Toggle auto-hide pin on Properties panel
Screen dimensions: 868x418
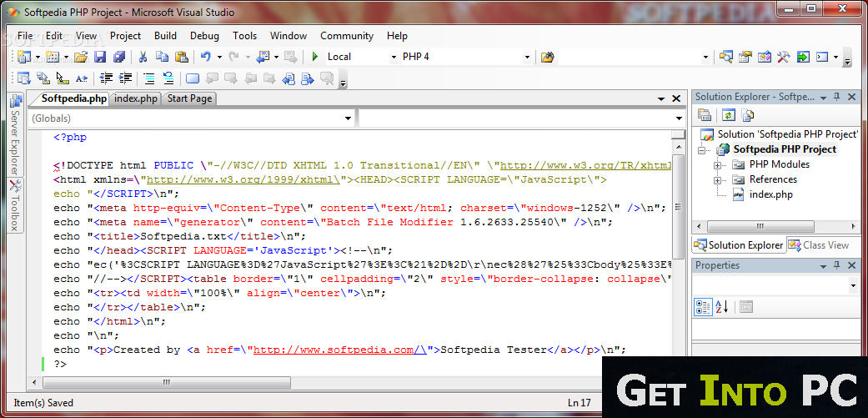point(837,265)
